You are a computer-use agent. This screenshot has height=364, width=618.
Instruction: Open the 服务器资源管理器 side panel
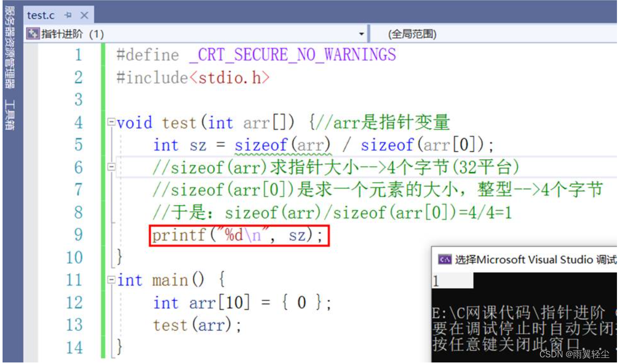click(10, 47)
